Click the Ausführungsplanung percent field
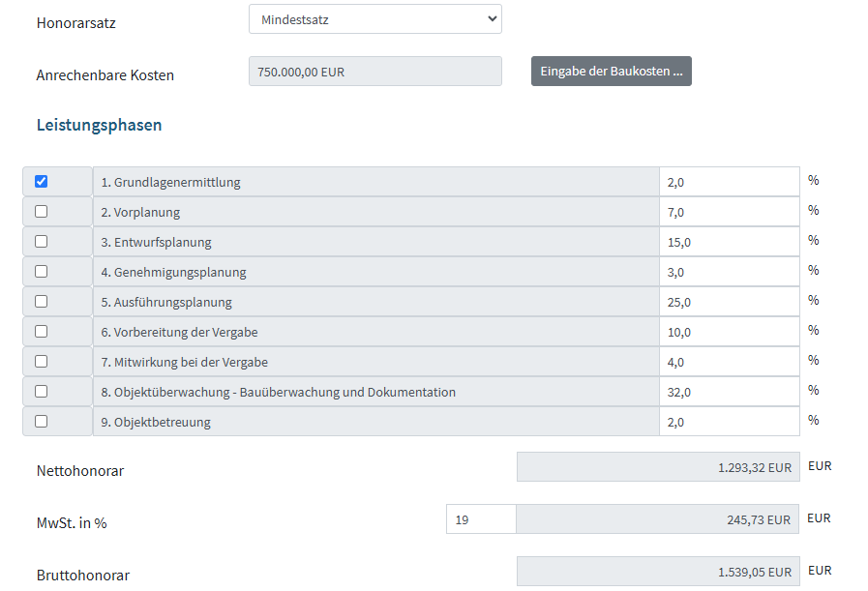Image resolution: width=868 pixels, height=591 pixels. click(x=729, y=302)
